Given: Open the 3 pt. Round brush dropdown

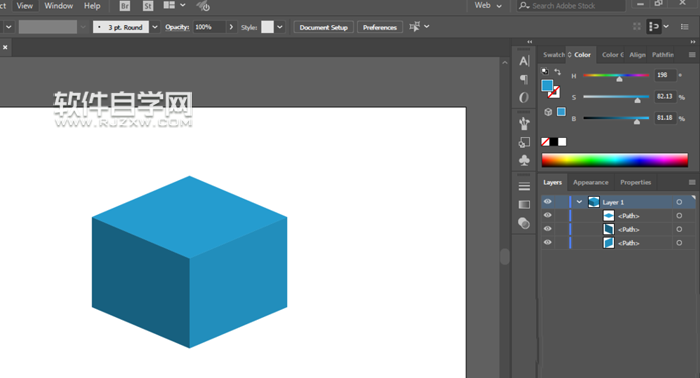Looking at the screenshot, I should [155, 27].
